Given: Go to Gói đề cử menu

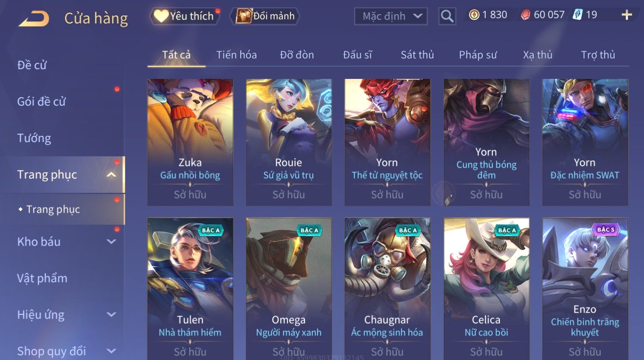Looking at the screenshot, I should pos(41,102).
